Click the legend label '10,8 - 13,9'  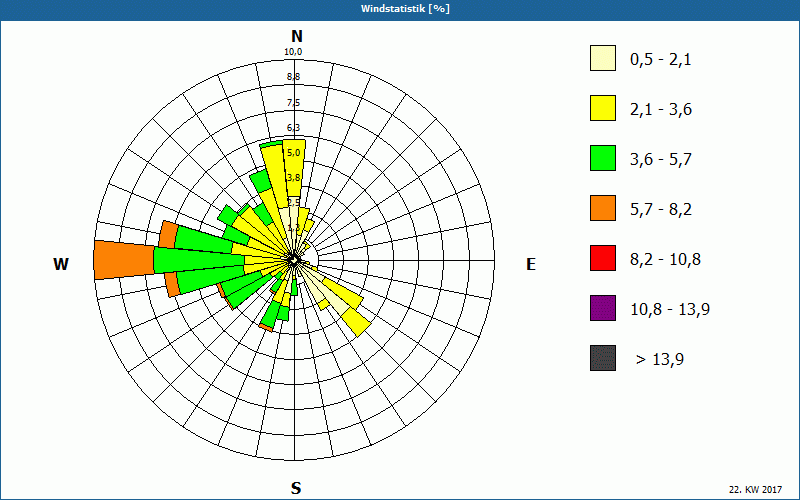[670, 310]
